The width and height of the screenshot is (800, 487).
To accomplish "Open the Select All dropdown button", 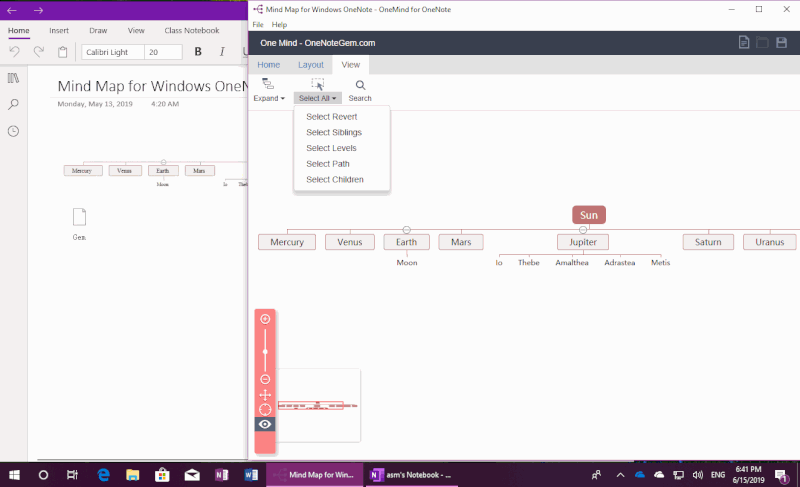I will (x=317, y=98).
